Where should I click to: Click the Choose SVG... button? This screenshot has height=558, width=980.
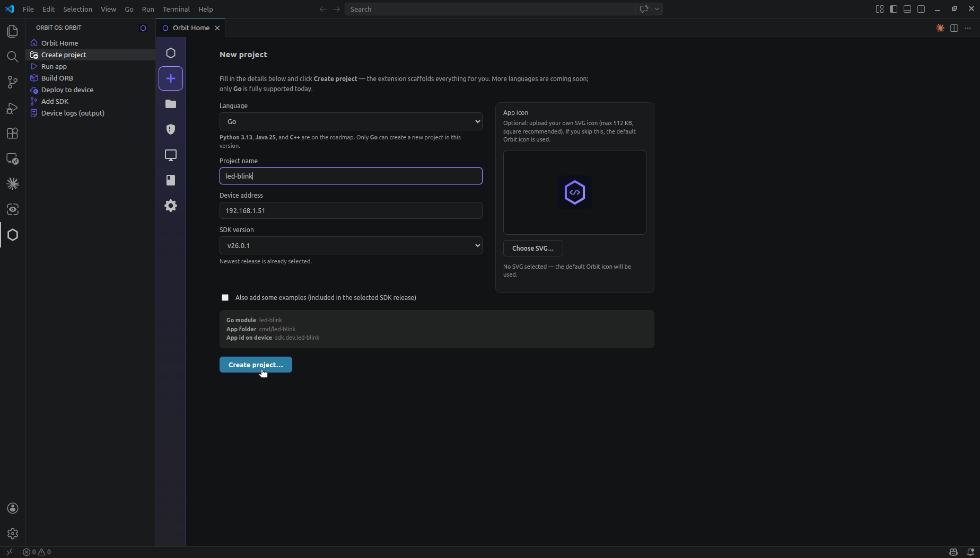533,248
